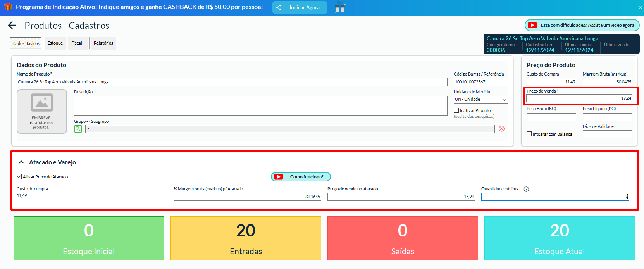The width and height of the screenshot is (644, 269).
Task: Open the Relatórios tab
Action: coord(103,43)
